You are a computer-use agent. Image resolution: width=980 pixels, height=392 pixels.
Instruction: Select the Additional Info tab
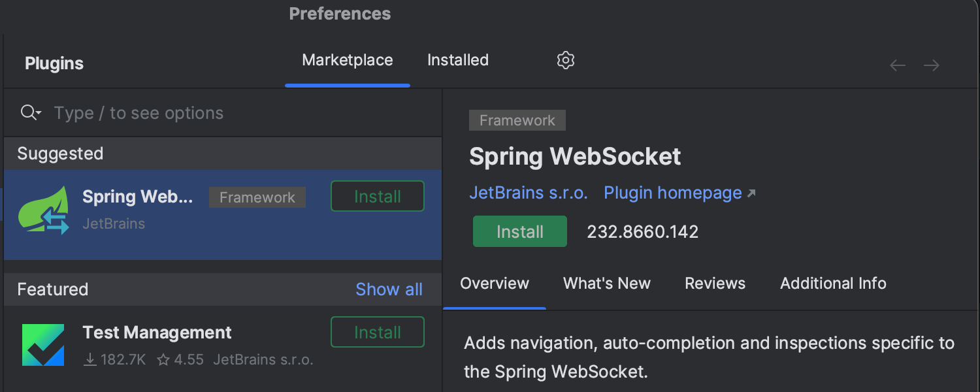[x=833, y=284]
